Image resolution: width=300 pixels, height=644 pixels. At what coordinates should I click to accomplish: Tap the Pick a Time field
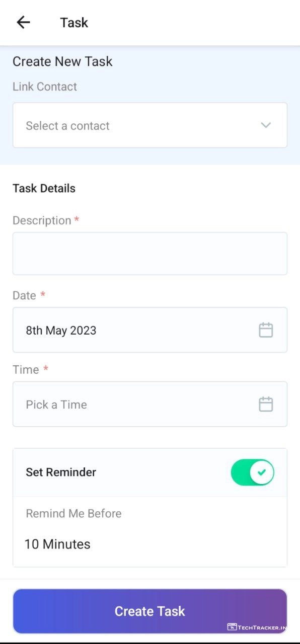click(150, 404)
